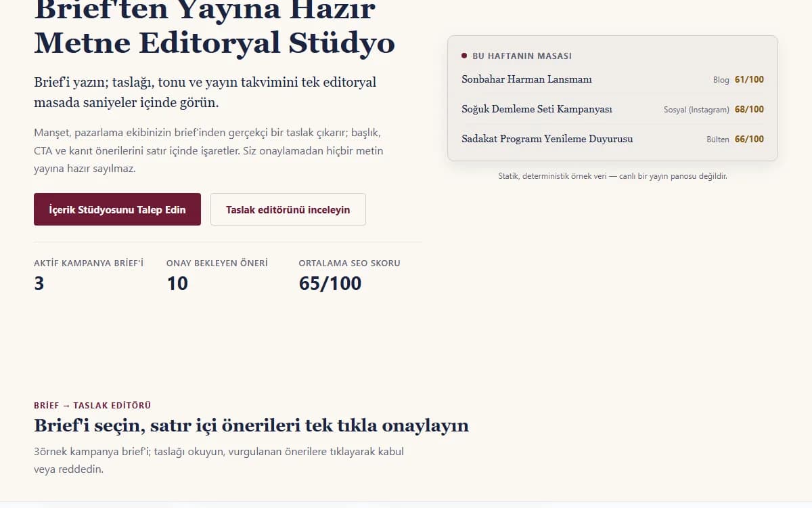The image size is (812, 508).
Task: Click the ONAY BEKLEYEN ÖNERİ stat label
Action: click(x=217, y=263)
